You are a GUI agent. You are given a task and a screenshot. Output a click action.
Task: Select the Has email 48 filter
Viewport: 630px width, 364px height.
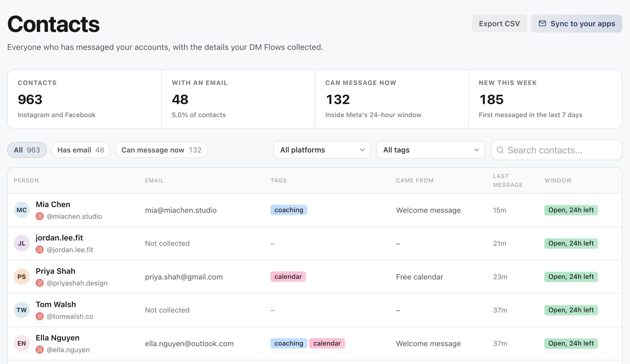point(80,150)
